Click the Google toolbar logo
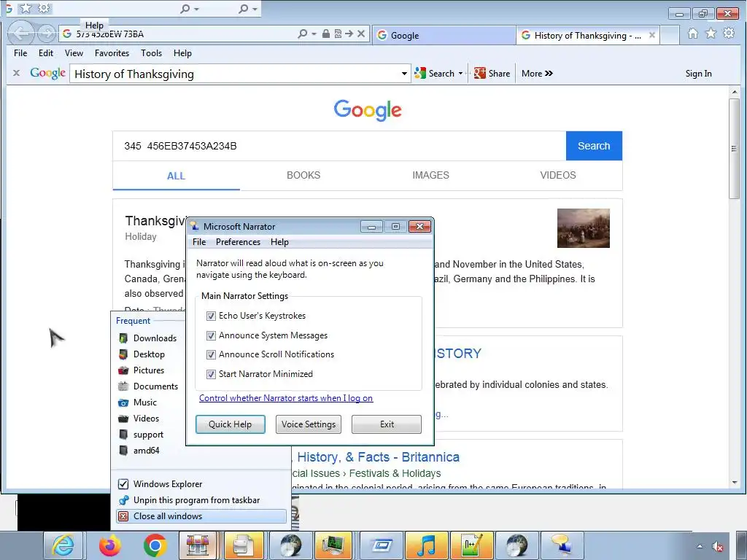Image resolution: width=747 pixels, height=560 pixels. [47, 74]
